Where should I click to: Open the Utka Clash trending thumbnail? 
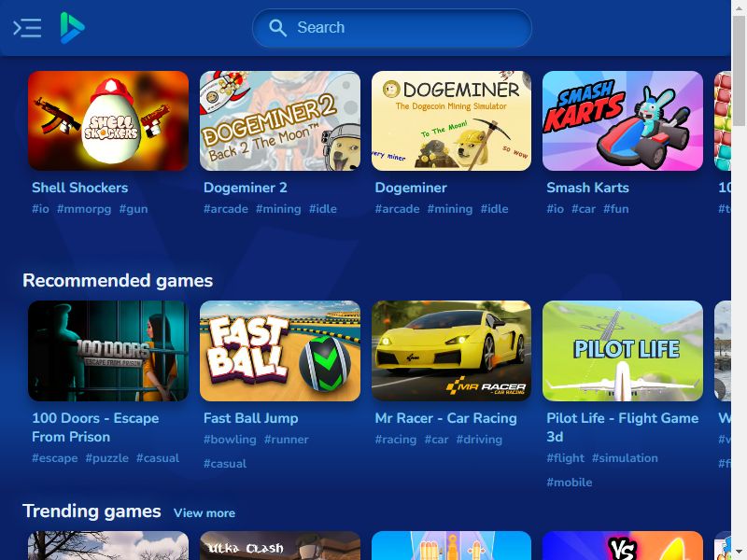click(x=279, y=546)
